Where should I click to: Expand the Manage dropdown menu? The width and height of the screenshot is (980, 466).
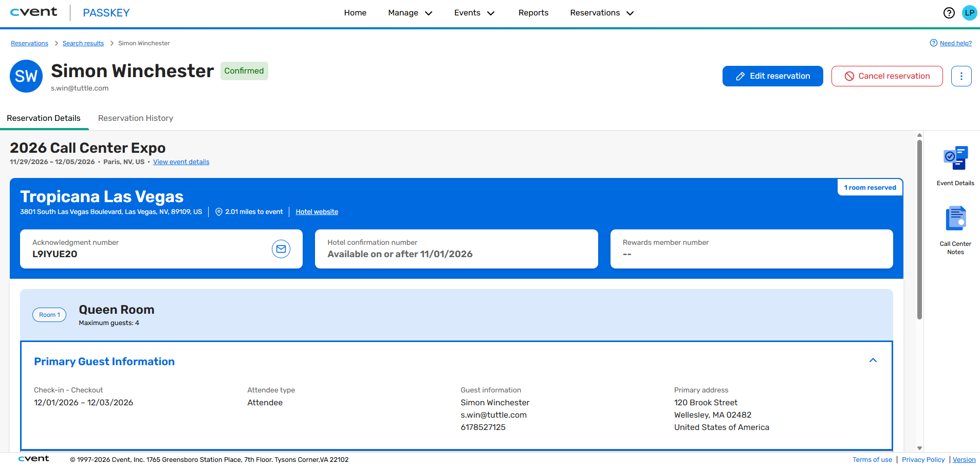(x=410, y=13)
